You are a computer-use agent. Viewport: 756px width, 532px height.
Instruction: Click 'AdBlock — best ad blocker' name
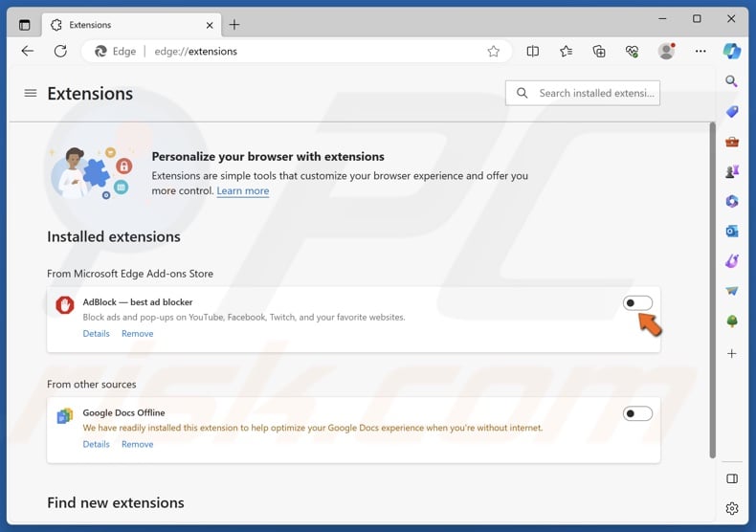138,302
